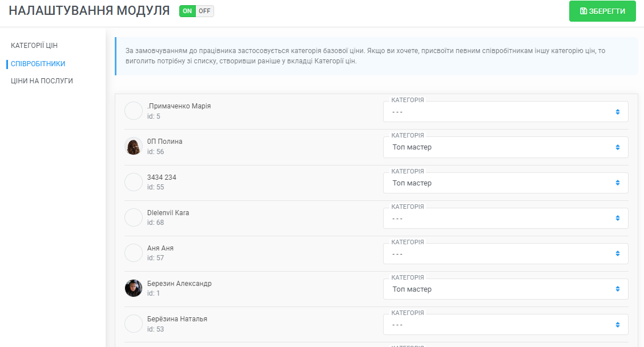This screenshot has height=347, width=644.
Task: Click empty avatar of Примаченко Марія
Action: (x=134, y=111)
